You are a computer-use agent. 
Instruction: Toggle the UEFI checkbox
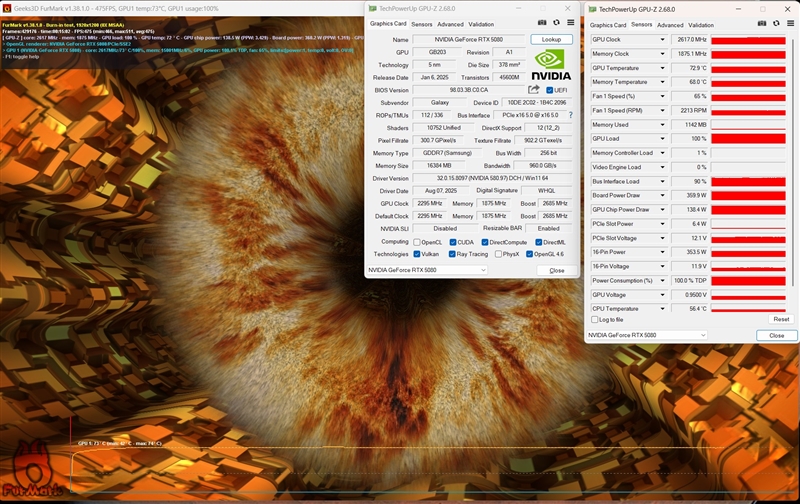coord(549,90)
